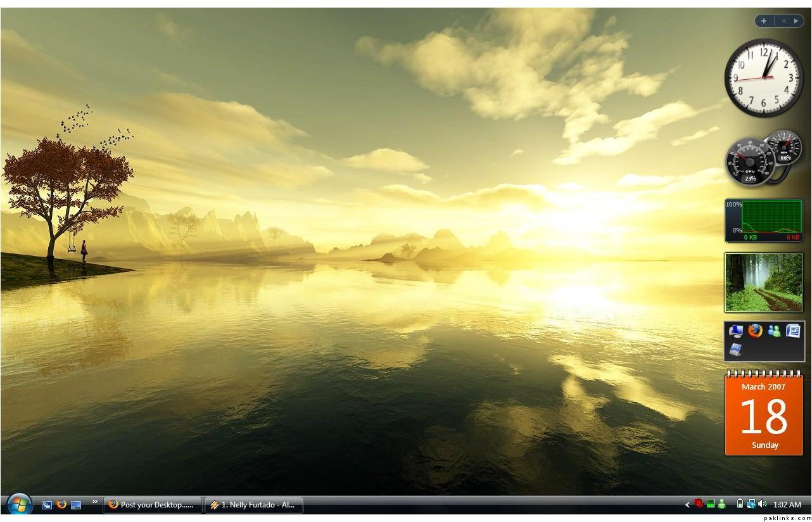Launch Firefox from the Quick Launch bar
The width and height of the screenshot is (812, 522).
click(61, 504)
